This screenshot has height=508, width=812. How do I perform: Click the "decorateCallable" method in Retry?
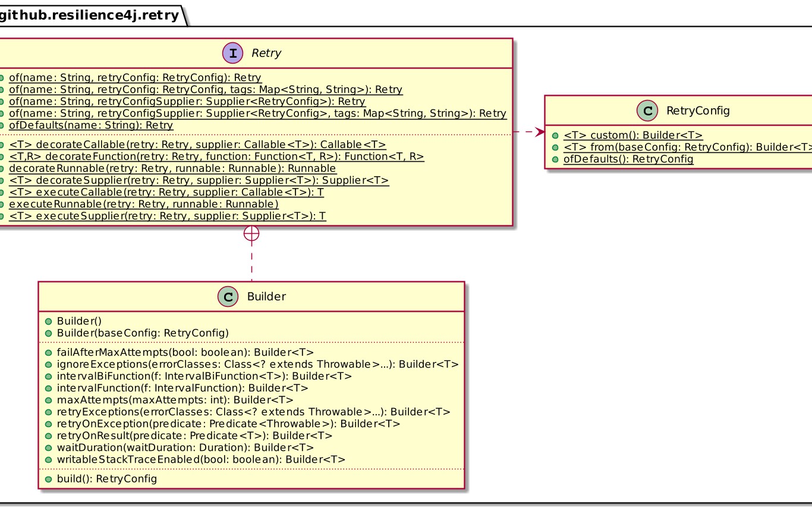(197, 145)
